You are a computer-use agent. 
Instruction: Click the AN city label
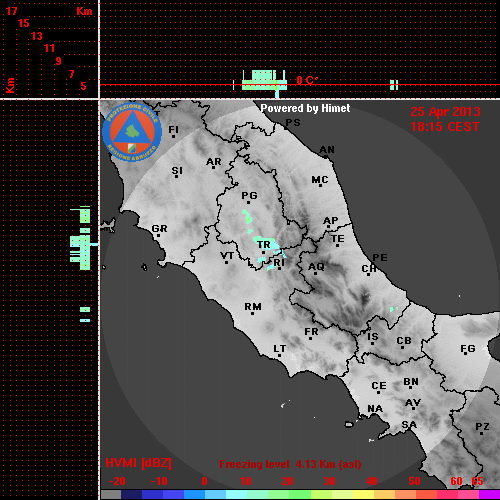(327, 150)
